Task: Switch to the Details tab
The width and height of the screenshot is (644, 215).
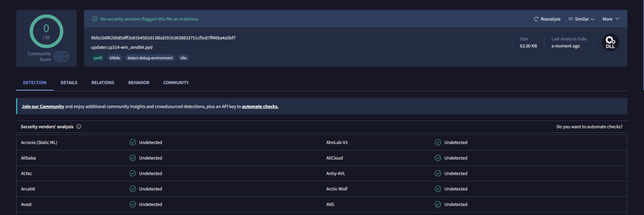Action: 69,83
